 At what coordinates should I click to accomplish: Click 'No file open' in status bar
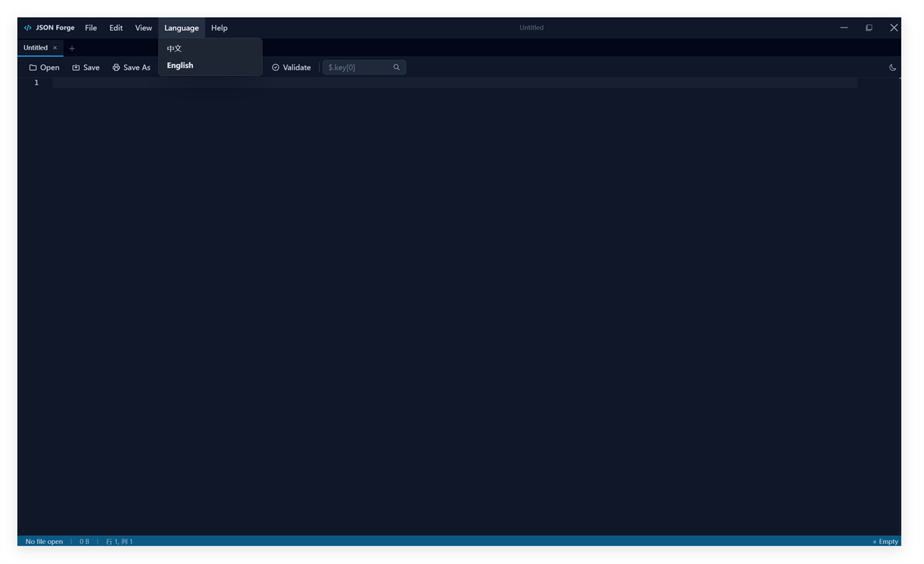[x=44, y=542]
